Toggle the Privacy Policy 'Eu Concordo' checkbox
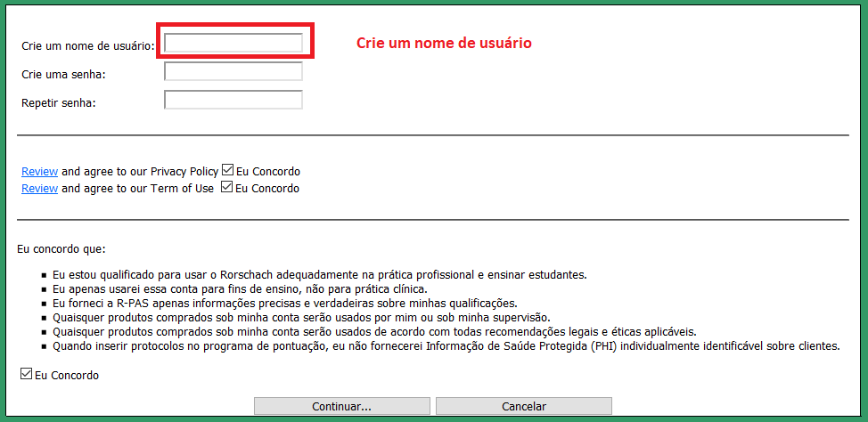 (x=228, y=170)
